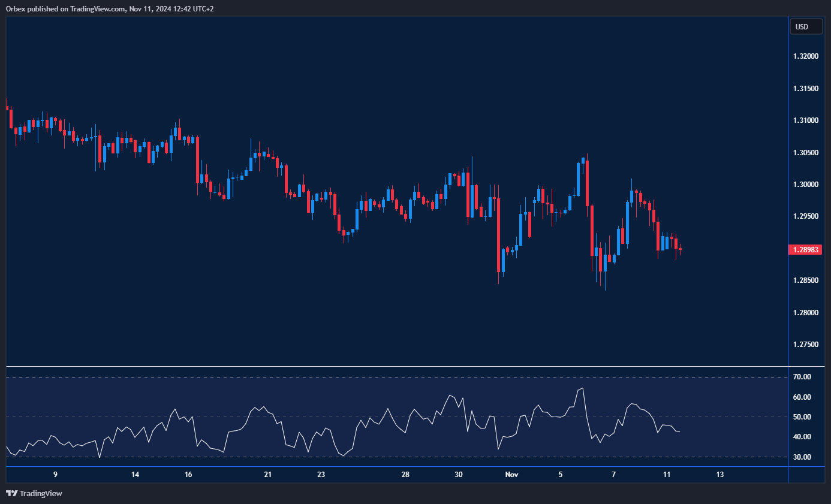The height and width of the screenshot is (504, 831).
Task: Select the 13 date on time axis
Action: tap(720, 475)
